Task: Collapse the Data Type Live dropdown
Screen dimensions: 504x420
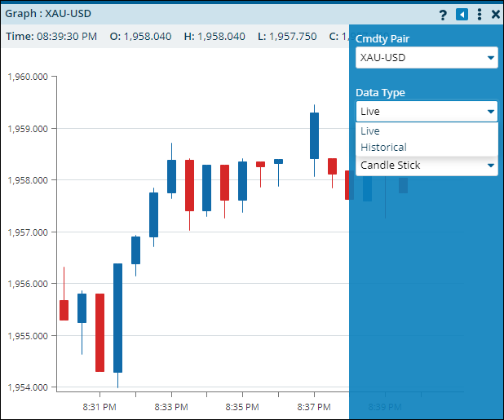Action: (427, 112)
